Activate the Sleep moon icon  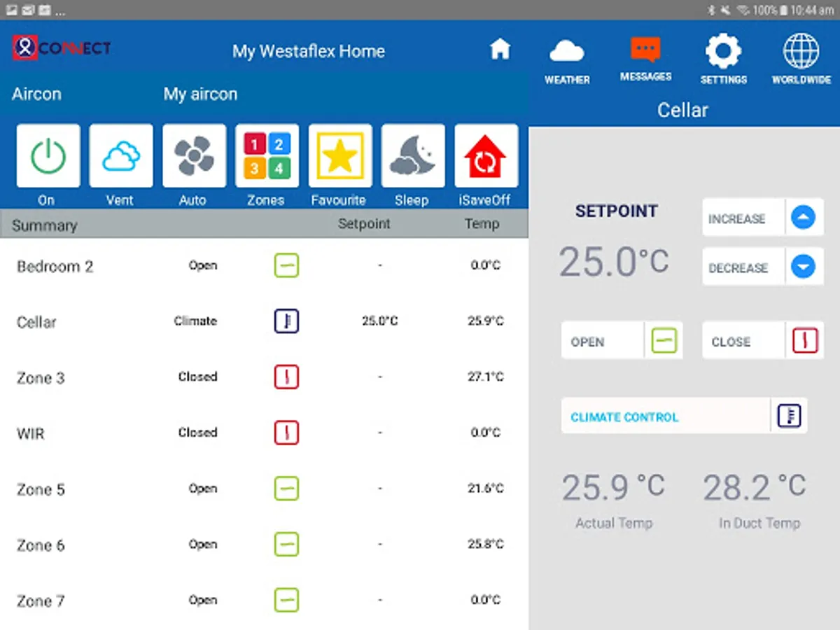pos(413,155)
